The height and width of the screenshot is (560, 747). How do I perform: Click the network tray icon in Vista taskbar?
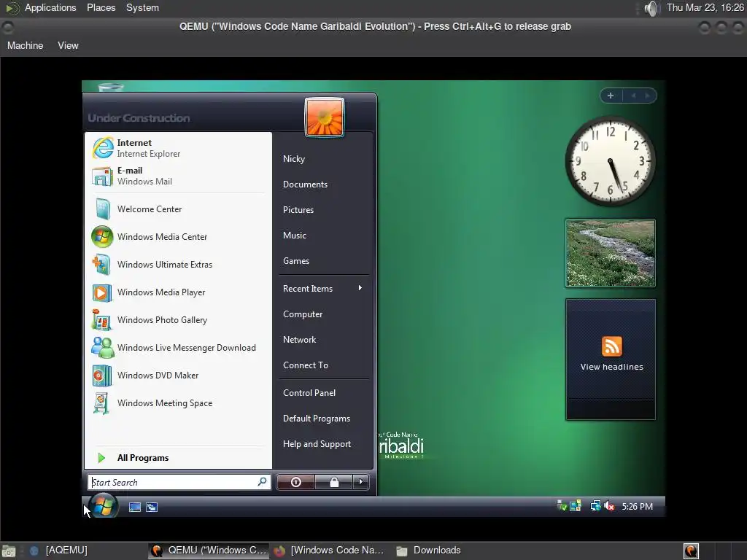[595, 506]
